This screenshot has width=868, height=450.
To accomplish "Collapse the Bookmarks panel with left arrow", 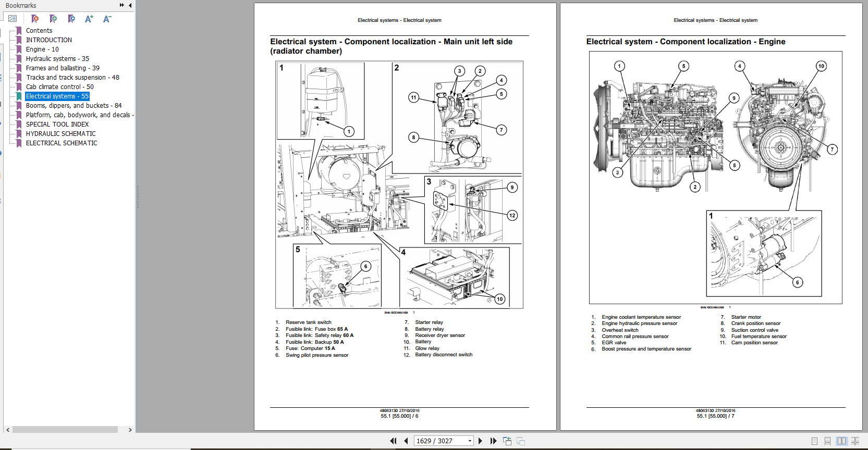I will 130,5.
